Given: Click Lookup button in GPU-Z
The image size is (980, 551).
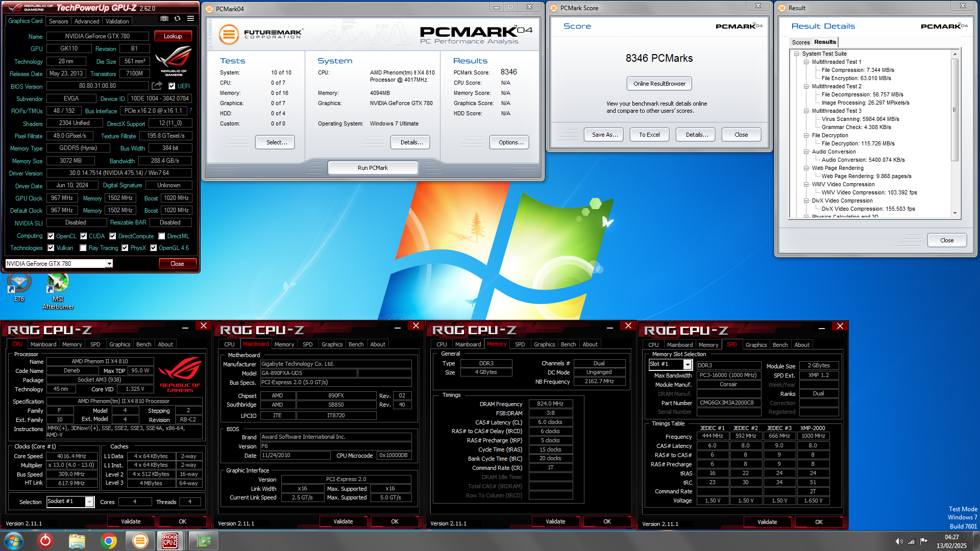Looking at the screenshot, I should (173, 36).
